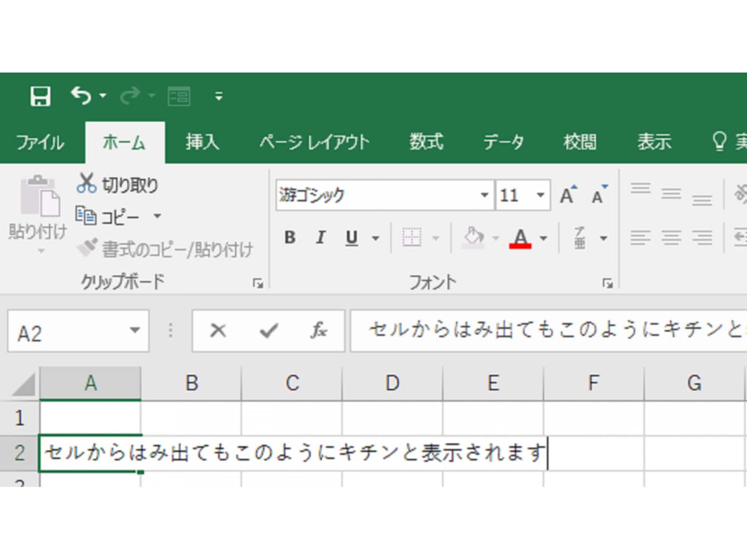Toggle Underline formatting
This screenshot has width=747, height=560.
click(352, 237)
